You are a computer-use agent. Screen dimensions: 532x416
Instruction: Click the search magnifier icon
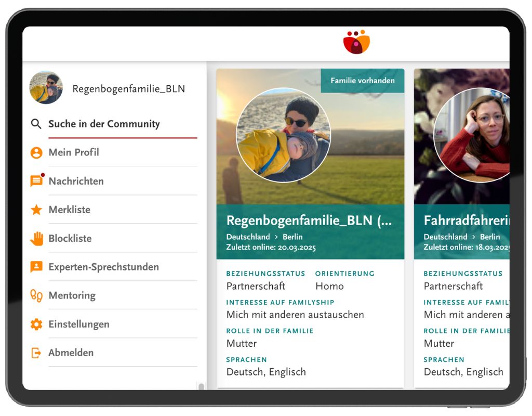click(36, 124)
